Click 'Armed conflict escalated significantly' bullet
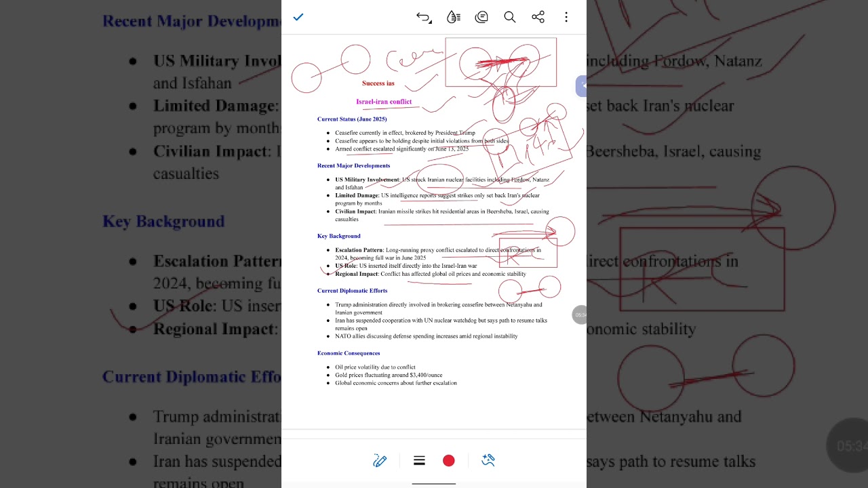This screenshot has width=868, height=488. [x=402, y=149]
